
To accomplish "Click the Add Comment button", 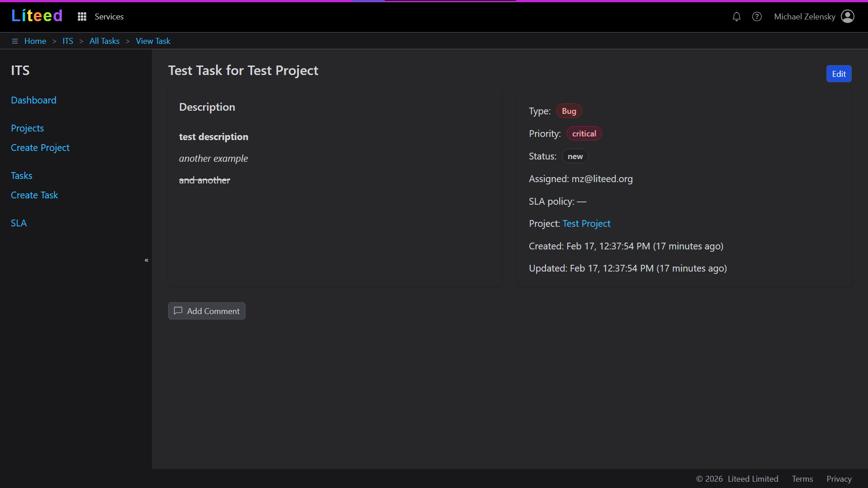I will pos(207,311).
